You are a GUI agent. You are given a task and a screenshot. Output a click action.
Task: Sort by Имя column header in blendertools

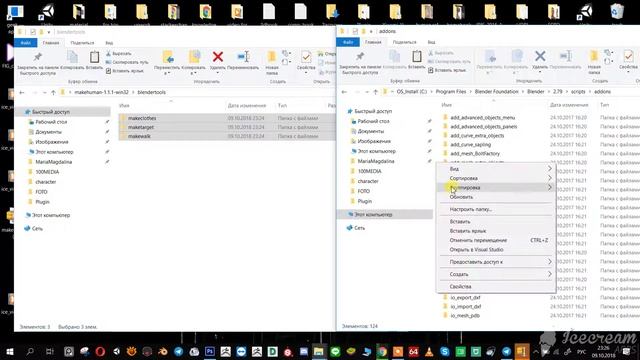[124, 105]
